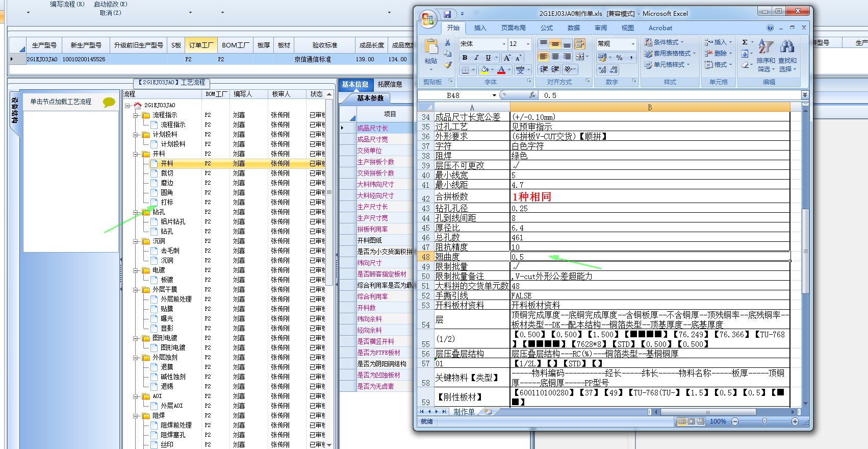Open the 公式 ribbon tab
Viewport: 868px width, 449px height.
547,28
